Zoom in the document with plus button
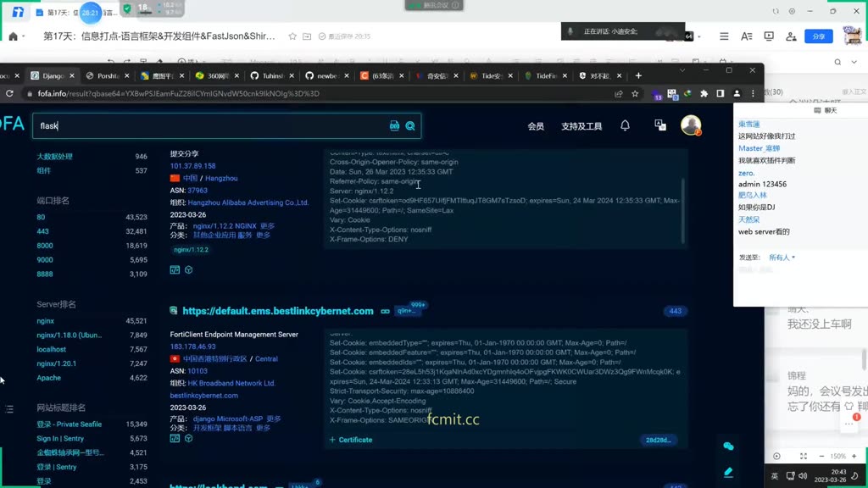The height and width of the screenshot is (488, 868). tap(854, 457)
